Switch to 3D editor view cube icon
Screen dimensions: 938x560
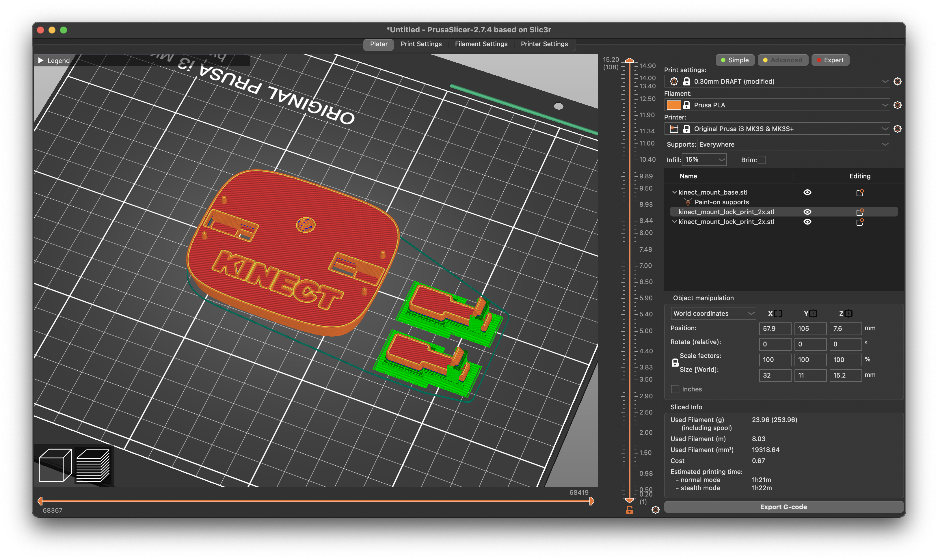point(55,465)
